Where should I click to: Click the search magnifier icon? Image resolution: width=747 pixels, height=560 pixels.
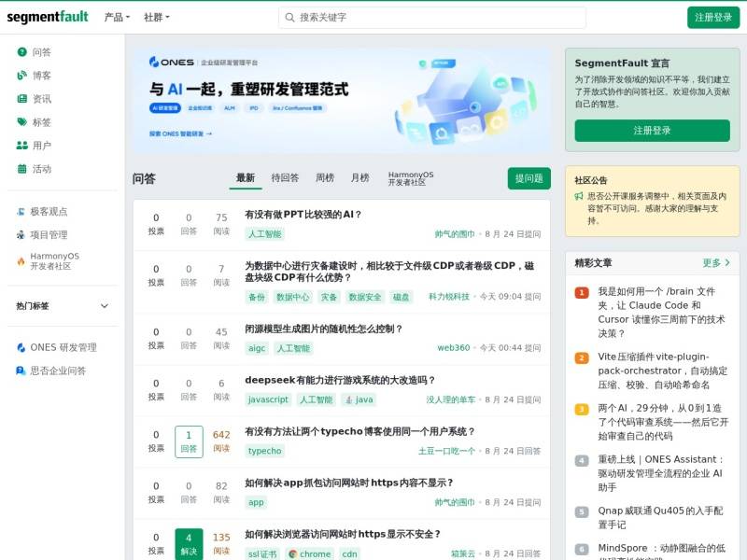tap(289, 18)
